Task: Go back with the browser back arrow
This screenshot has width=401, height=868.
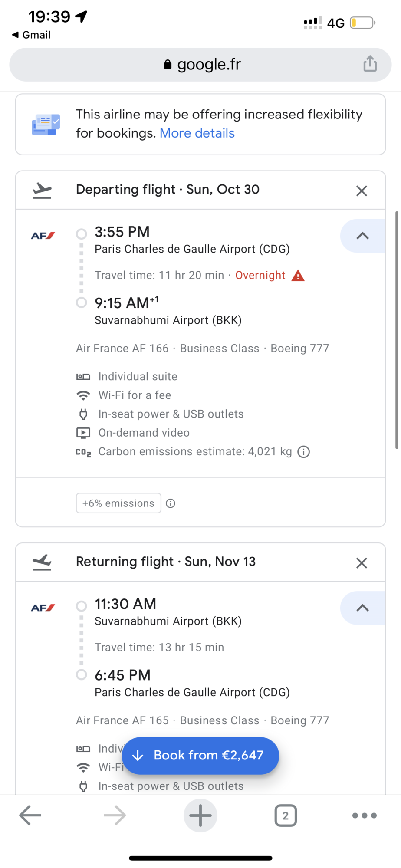Action: pos(30,815)
